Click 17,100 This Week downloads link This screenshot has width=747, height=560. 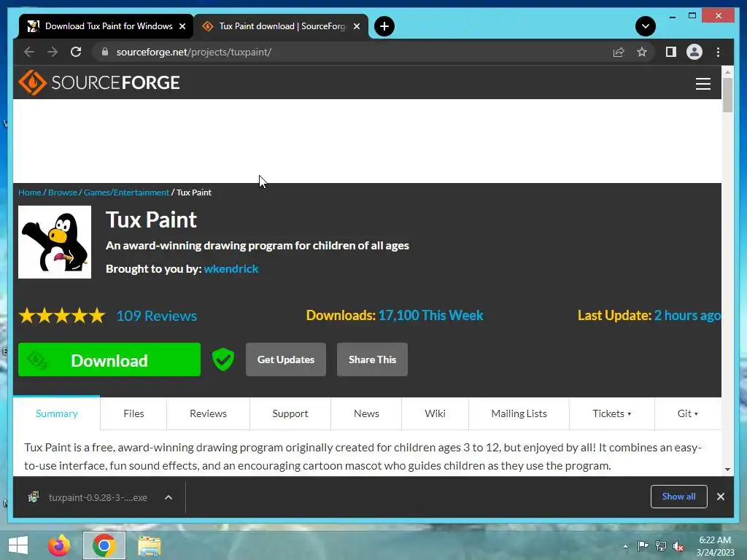point(430,315)
